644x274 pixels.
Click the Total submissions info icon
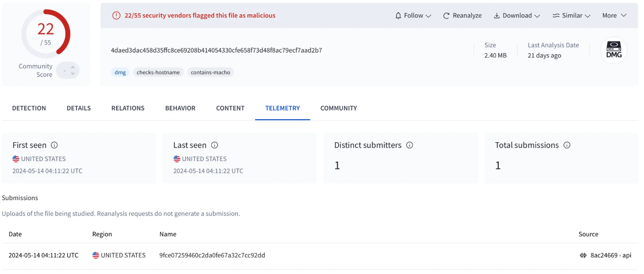[567, 145]
